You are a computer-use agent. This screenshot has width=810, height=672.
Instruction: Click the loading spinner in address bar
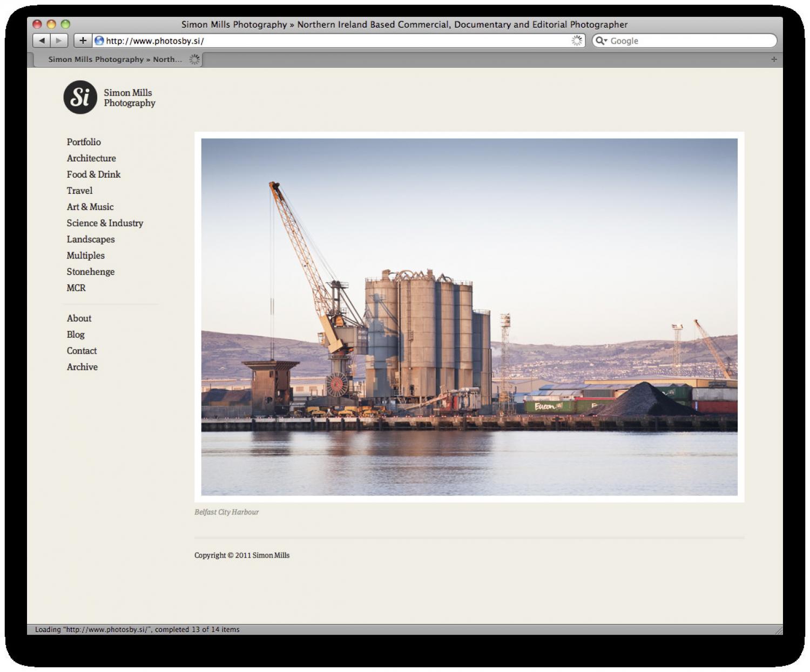point(577,40)
